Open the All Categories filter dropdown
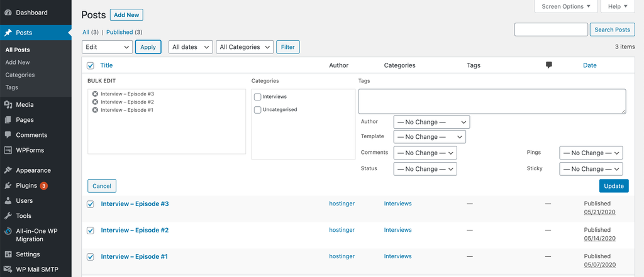The image size is (644, 277). tap(245, 47)
